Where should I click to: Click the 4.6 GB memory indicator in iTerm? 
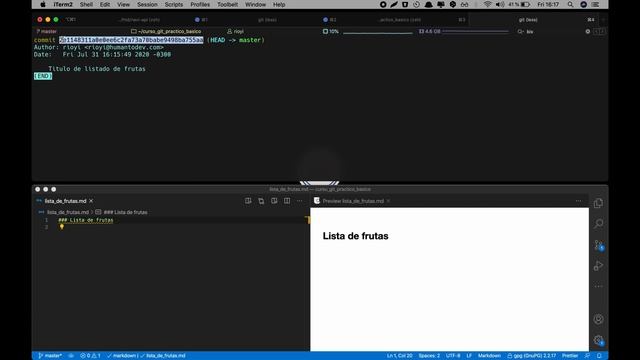(x=430, y=31)
